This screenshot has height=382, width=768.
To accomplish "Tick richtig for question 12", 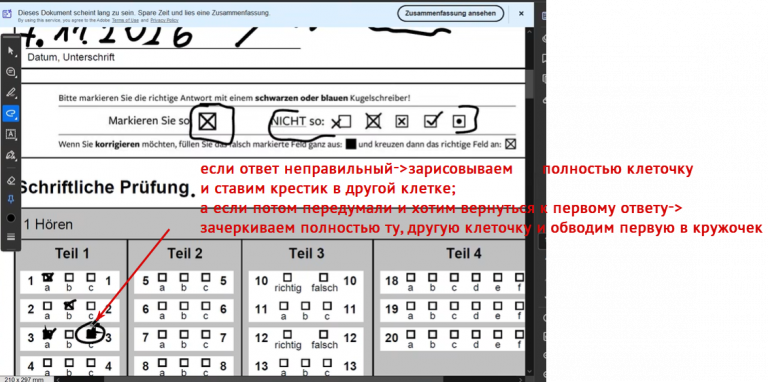I will point(288,334).
